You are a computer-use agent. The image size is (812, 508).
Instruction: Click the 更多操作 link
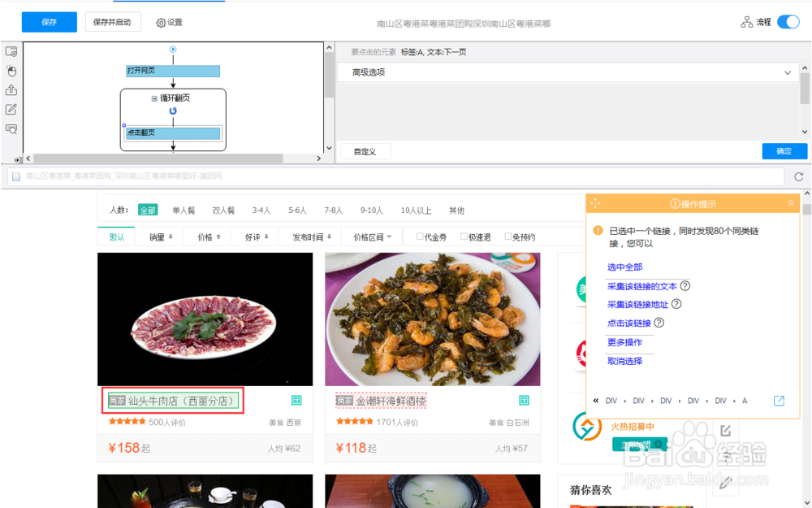click(624, 342)
